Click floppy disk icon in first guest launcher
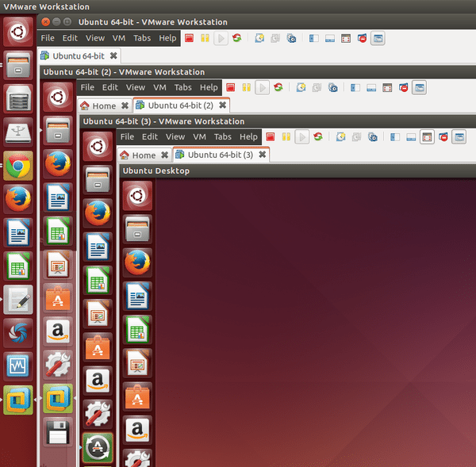Viewport: 476px width, 467px height. point(58,432)
